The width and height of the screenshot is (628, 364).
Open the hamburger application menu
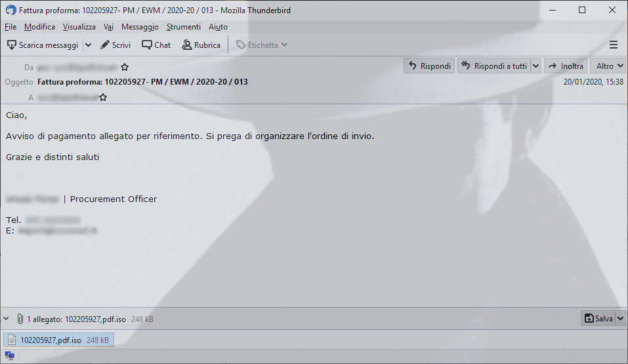click(x=613, y=45)
